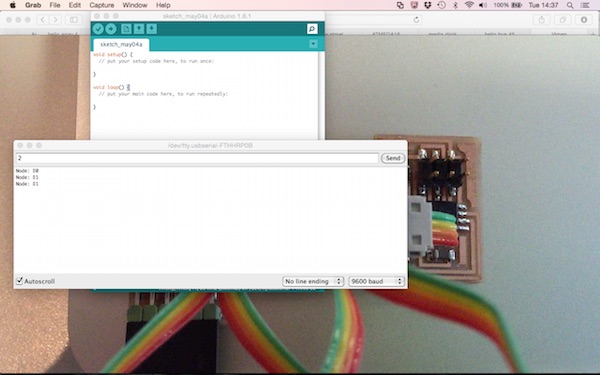Viewport: 600px width, 375px height.
Task: Click the screen mirroring menu bar icon
Action: point(400,5)
